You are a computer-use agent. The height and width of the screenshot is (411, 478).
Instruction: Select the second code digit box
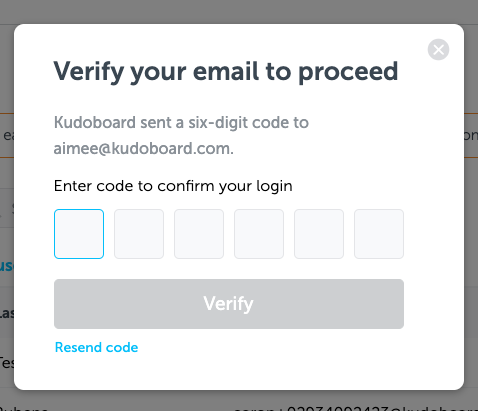[139, 234]
